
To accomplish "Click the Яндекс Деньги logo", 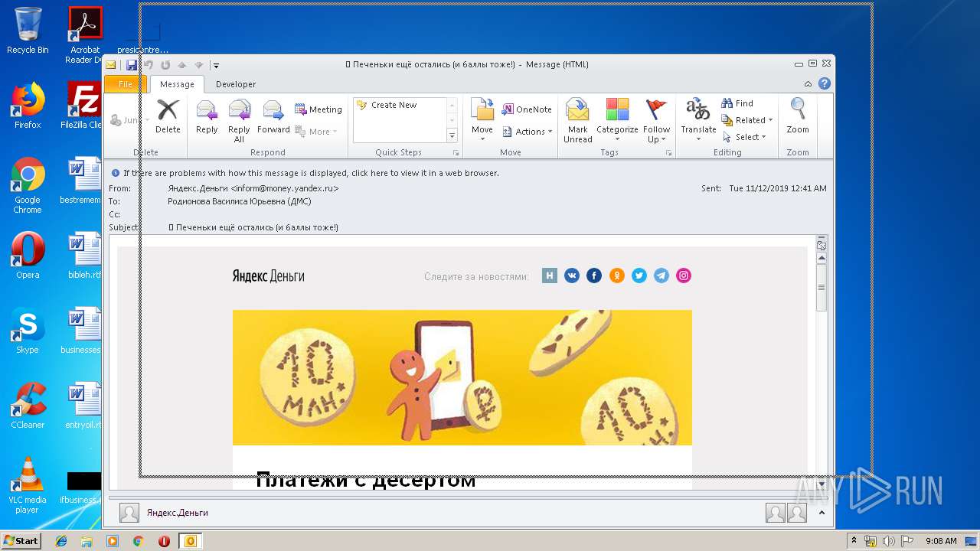I will pos(269,276).
